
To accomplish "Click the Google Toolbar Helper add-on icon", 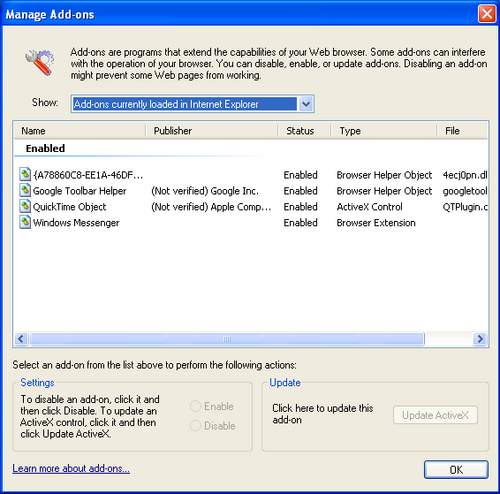I will tap(25, 190).
